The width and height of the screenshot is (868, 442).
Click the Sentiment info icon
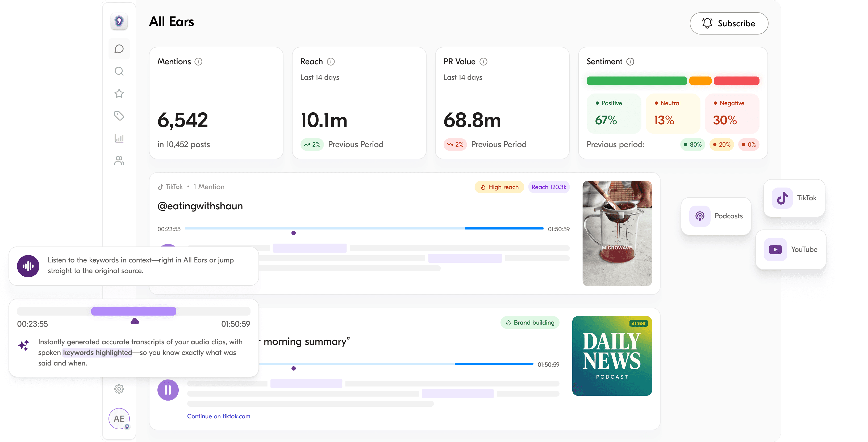point(630,62)
